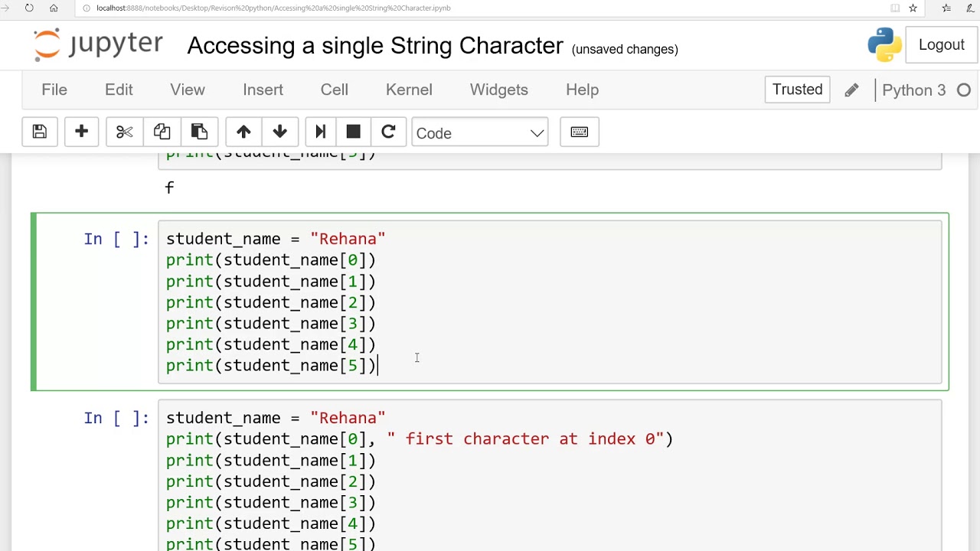
Task: Click the In [ ]: prompt of the active cell
Action: pos(116,239)
